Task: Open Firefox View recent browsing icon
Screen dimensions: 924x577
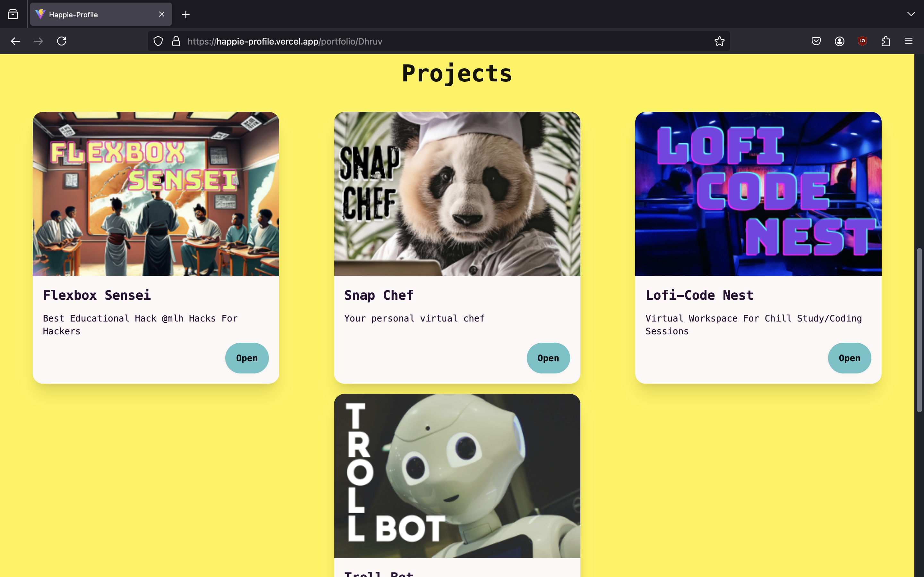Action: click(13, 14)
